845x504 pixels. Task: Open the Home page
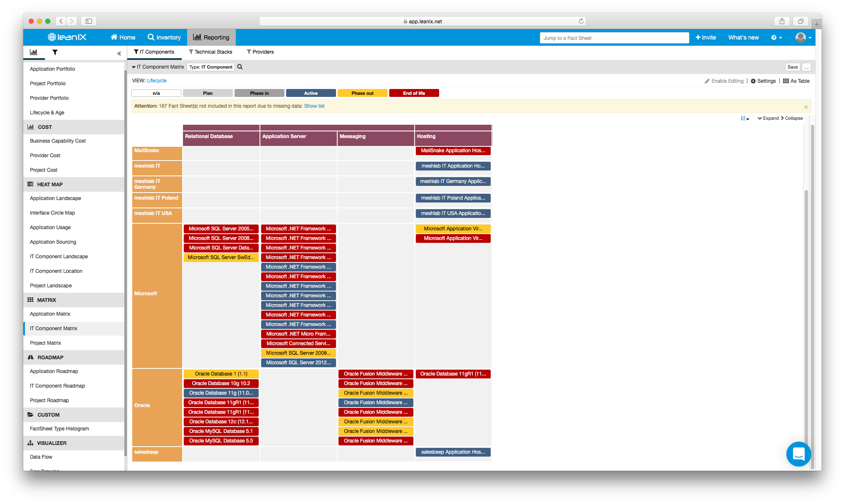[123, 37]
